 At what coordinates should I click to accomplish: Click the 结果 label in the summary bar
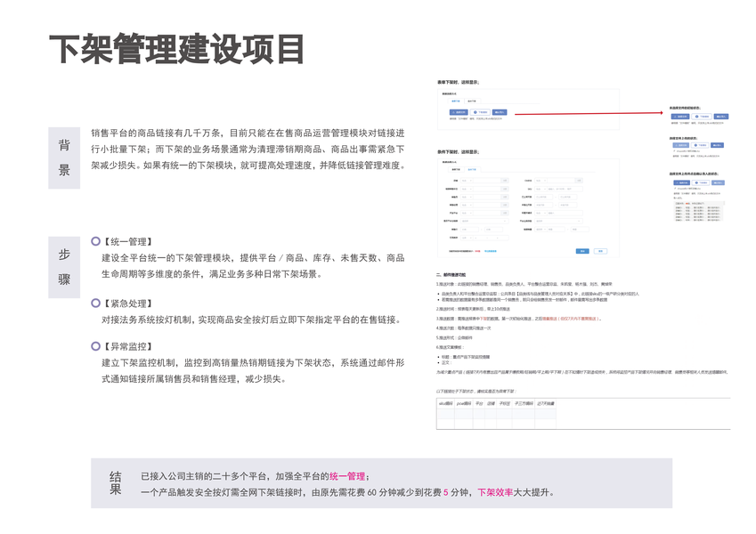[x=115, y=483]
